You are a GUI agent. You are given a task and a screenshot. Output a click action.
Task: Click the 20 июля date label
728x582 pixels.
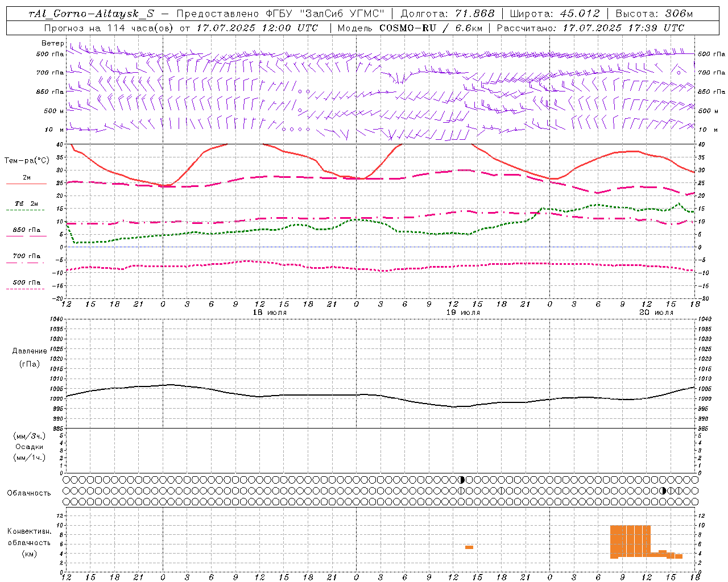click(656, 313)
